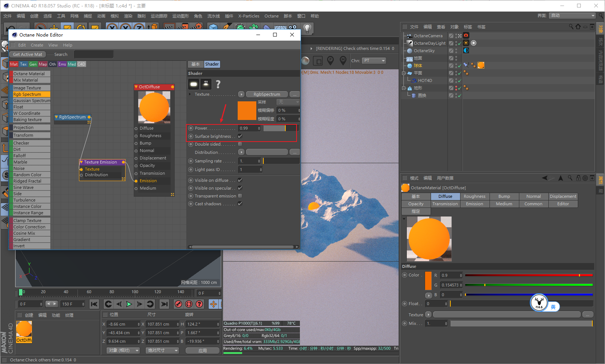Open 绝对尺寸 size mode dropdown
This screenshot has width=605, height=364.
[x=162, y=350]
